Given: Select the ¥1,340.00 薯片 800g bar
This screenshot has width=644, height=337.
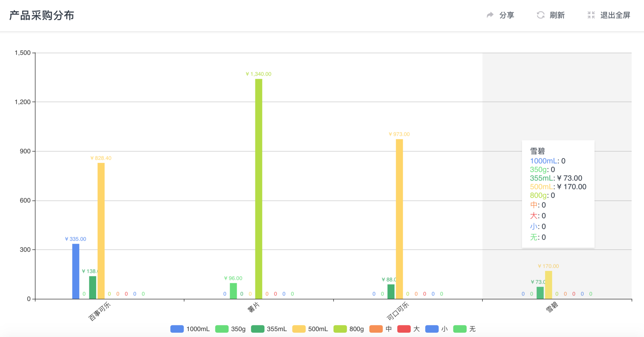Looking at the screenshot, I should 259,189.
